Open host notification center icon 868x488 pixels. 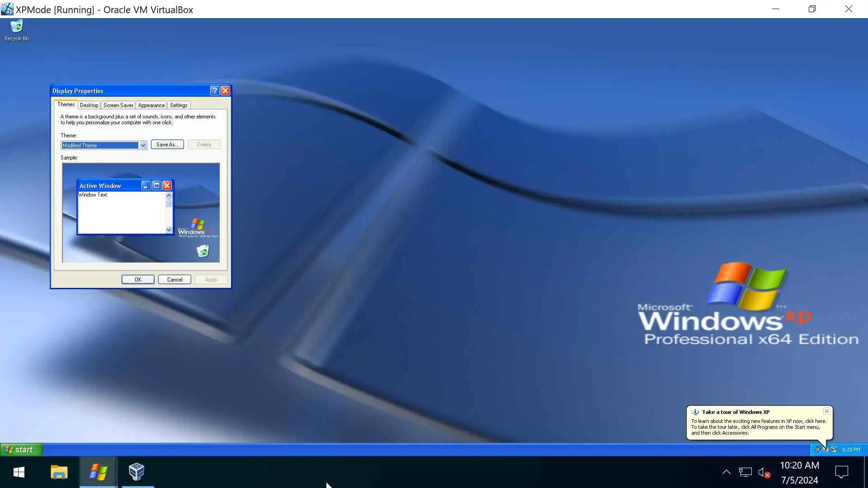click(x=841, y=473)
